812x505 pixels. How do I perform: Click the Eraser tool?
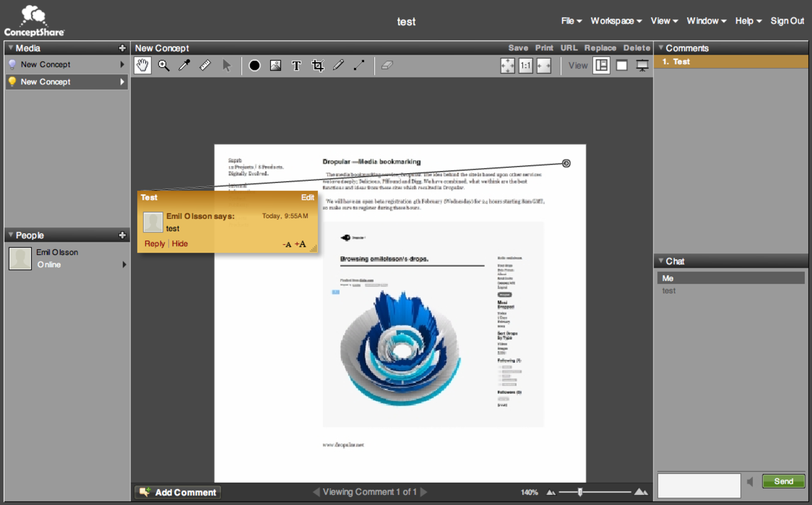(387, 65)
